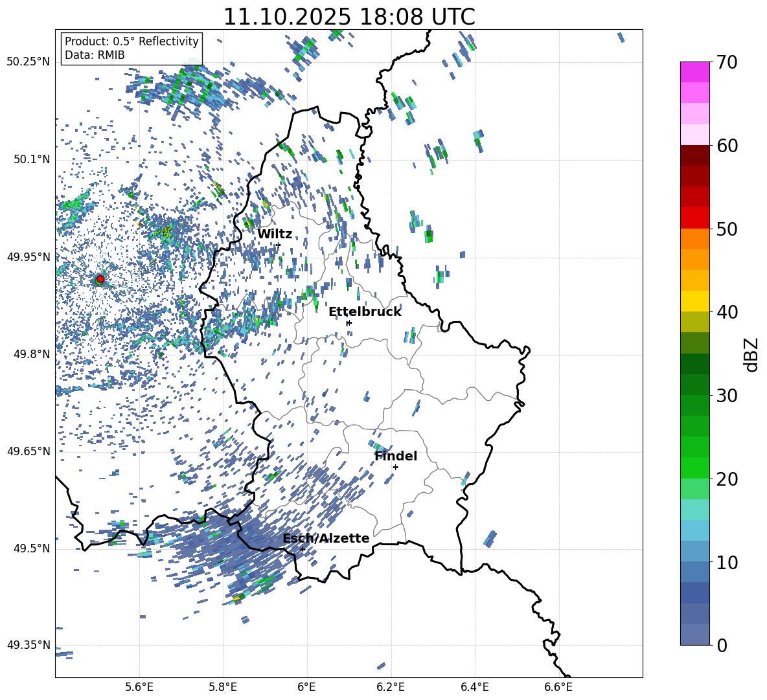Viewport: 767px width, 700px height.
Task: Click the bright red colorbar segment at 50 dBZ
Action: [694, 218]
